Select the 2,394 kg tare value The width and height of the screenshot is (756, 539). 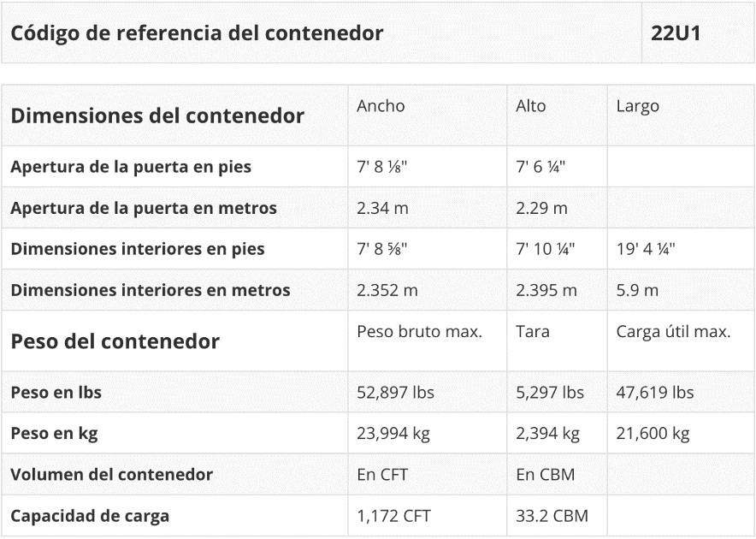pos(547,434)
